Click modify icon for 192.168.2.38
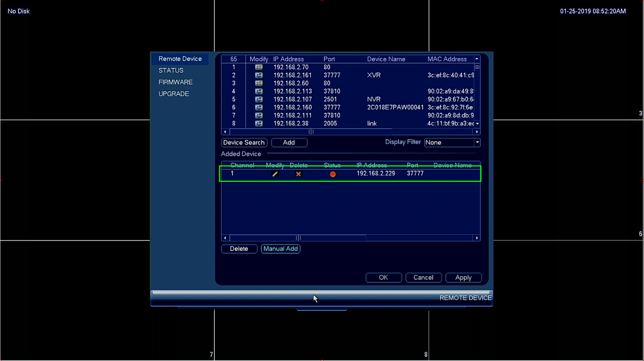Screen dimensions: 644x361 click(259, 123)
